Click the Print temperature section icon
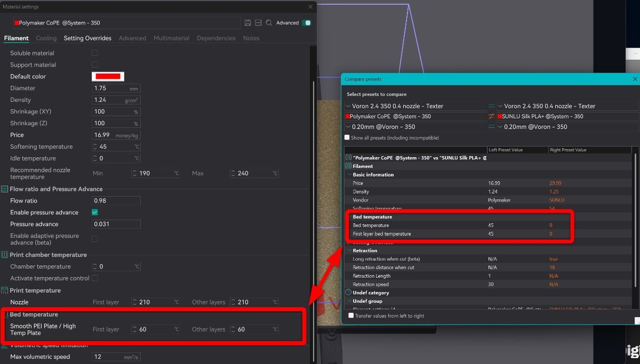Image resolution: width=640 pixels, height=364 pixels. tap(5, 290)
